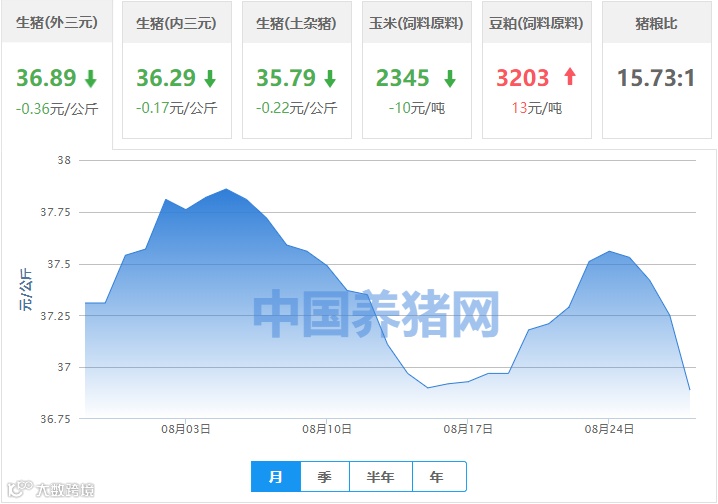Click the 2345 corn price value

(x=403, y=78)
